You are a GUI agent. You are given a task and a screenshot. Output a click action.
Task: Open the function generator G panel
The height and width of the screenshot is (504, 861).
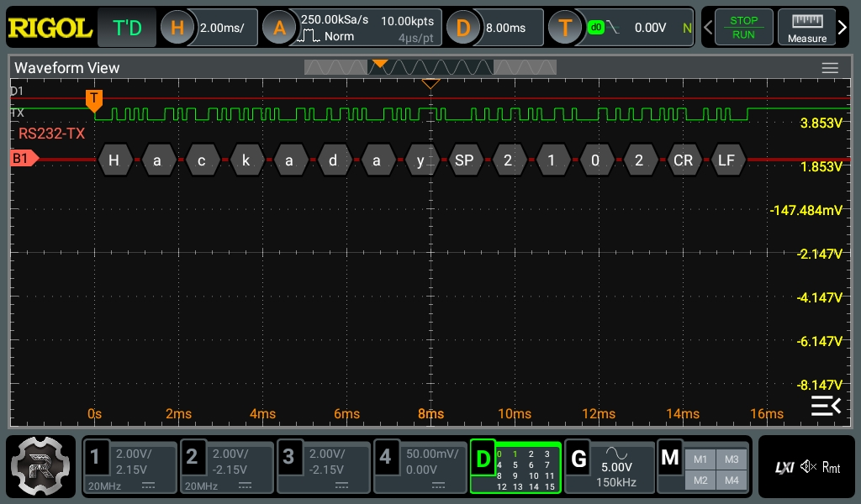[578, 459]
